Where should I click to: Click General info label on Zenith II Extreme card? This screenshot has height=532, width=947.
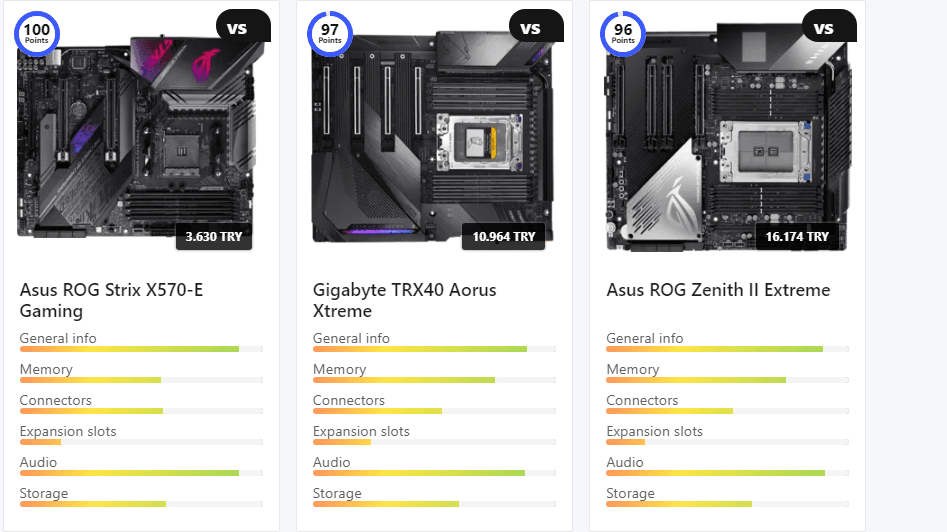click(x=645, y=338)
